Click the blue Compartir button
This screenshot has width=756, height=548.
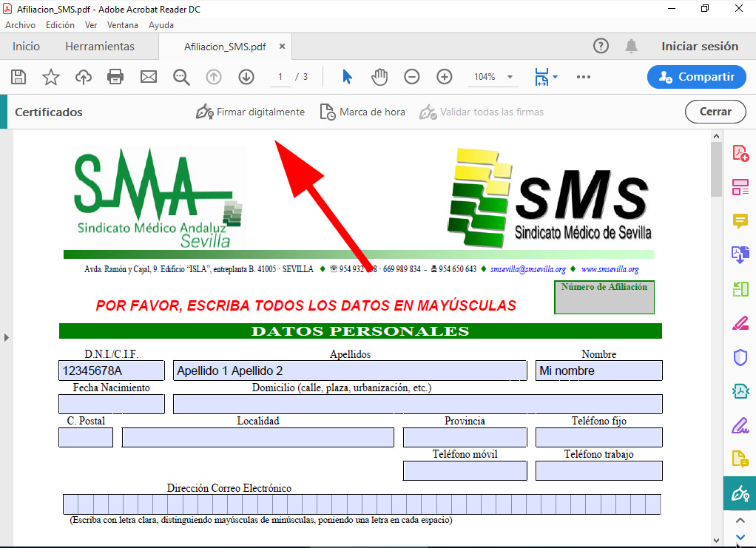click(697, 77)
